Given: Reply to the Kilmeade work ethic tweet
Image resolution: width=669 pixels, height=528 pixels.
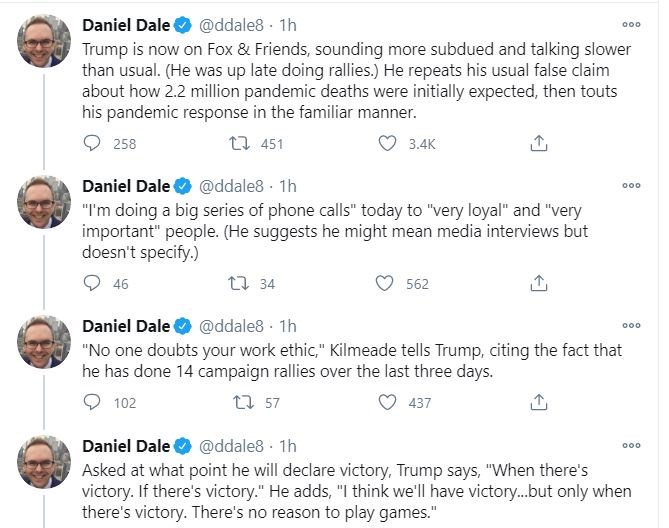Looking at the screenshot, I should (x=93, y=403).
